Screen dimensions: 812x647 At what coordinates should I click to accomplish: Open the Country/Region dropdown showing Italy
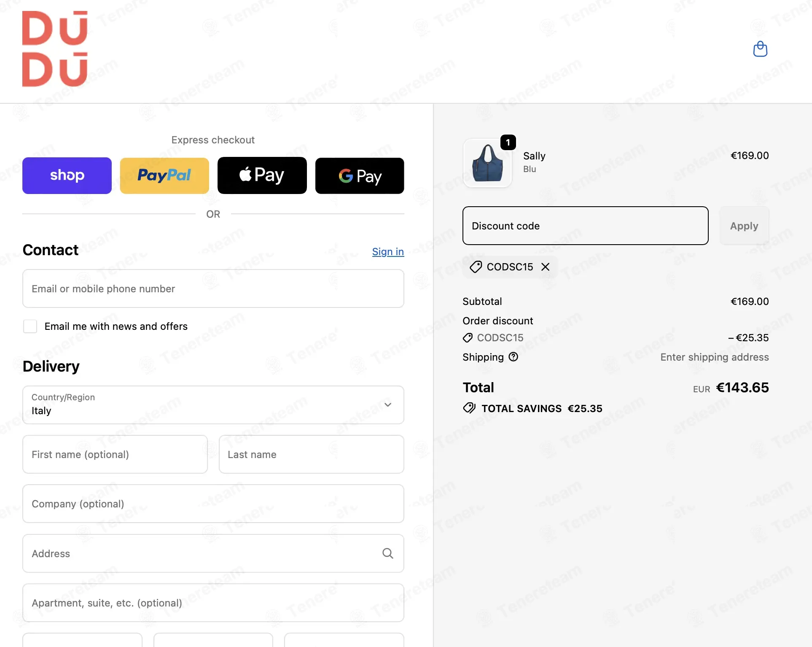(213, 405)
